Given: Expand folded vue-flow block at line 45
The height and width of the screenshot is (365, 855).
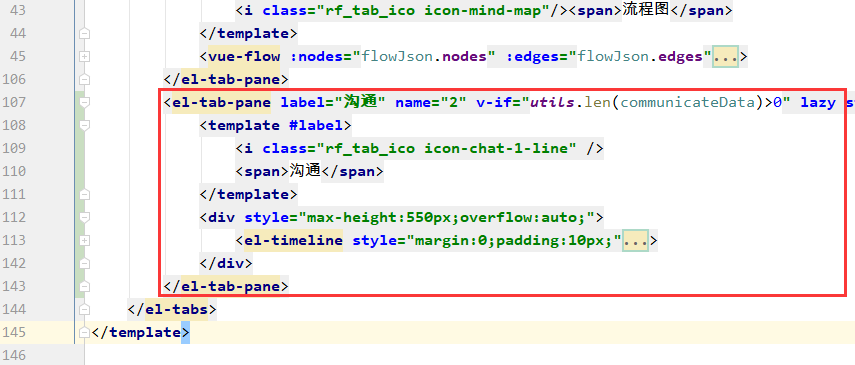Looking at the screenshot, I should click(84, 56).
